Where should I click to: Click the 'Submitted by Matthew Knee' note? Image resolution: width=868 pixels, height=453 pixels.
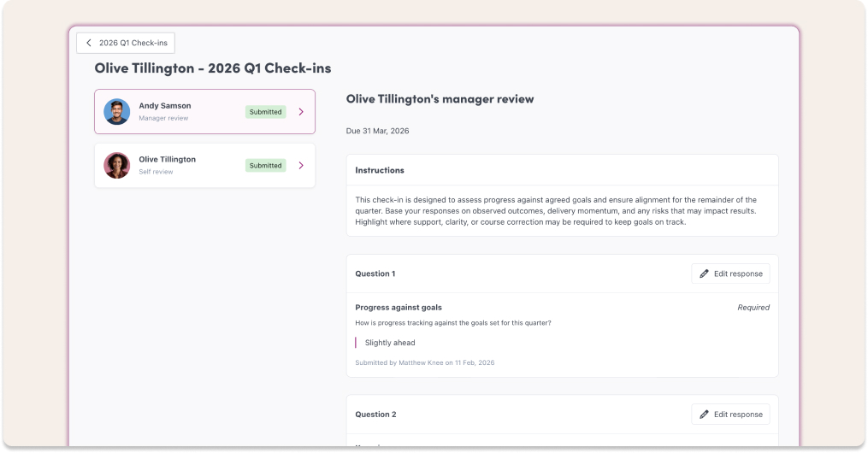424,362
